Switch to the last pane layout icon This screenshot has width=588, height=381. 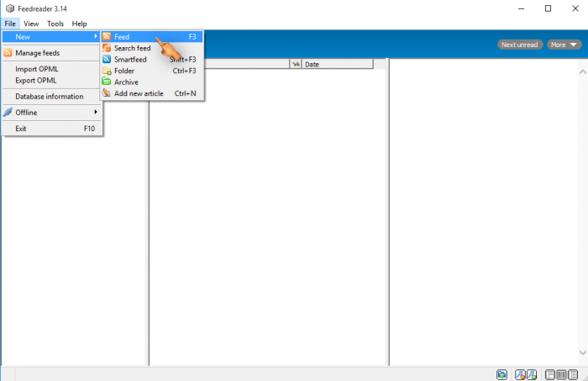(573, 374)
